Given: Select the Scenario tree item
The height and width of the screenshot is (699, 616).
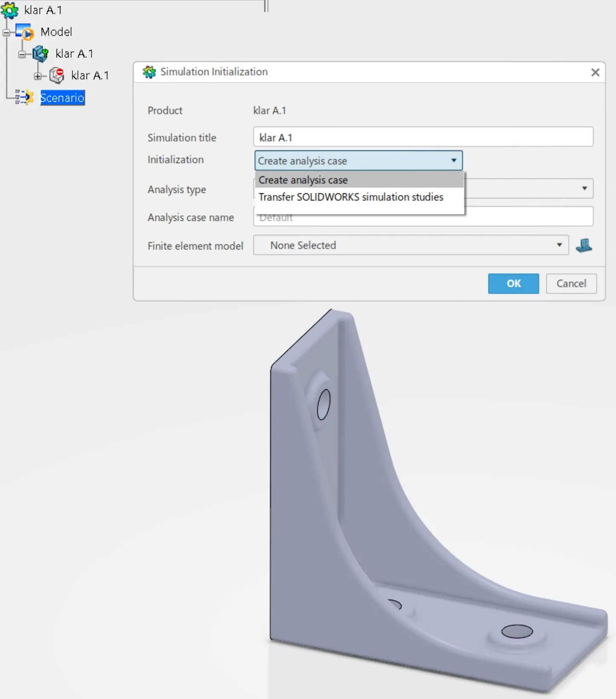Looking at the screenshot, I should tap(62, 97).
